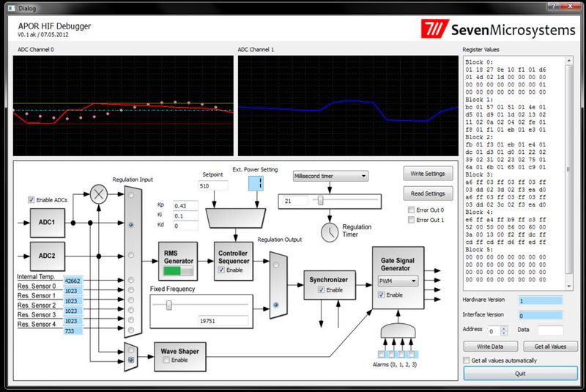Click the Ki field showing 0.1
This screenshot has height=392, width=586.
tap(185, 216)
